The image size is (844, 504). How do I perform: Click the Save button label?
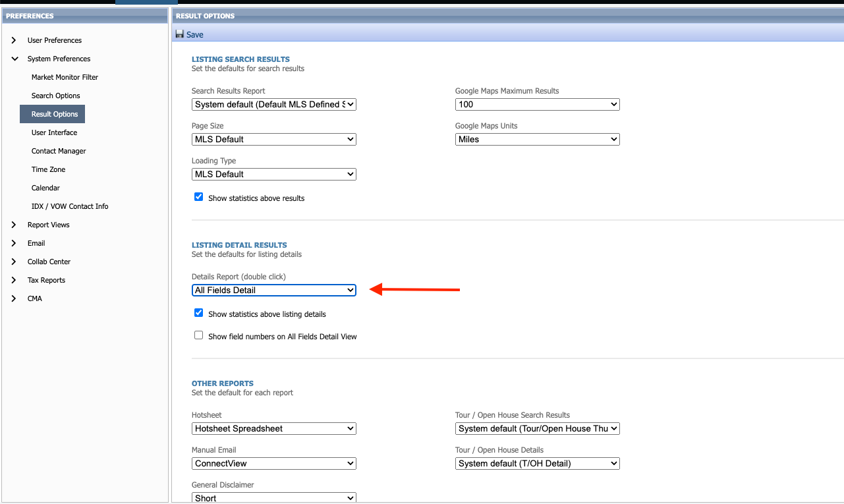[195, 35]
